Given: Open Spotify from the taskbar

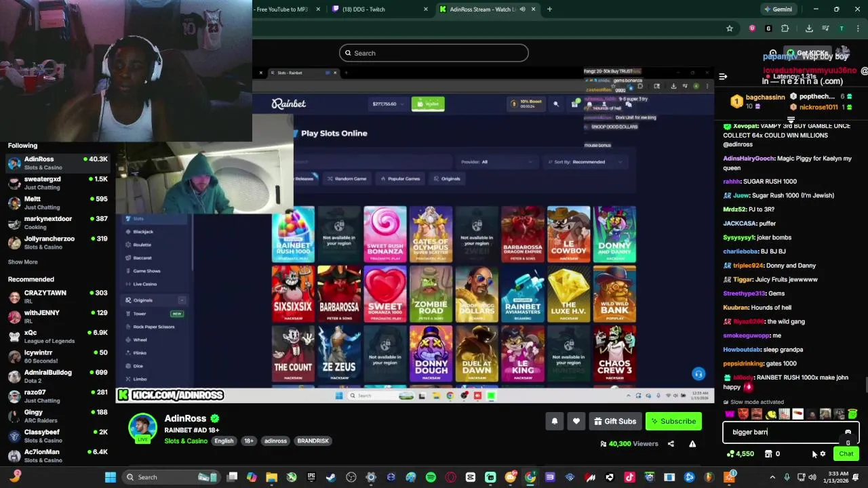Looking at the screenshot, I should (431, 477).
